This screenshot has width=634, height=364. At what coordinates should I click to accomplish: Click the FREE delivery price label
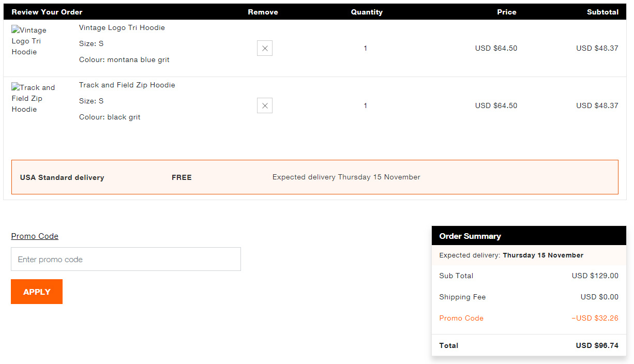[x=182, y=177]
